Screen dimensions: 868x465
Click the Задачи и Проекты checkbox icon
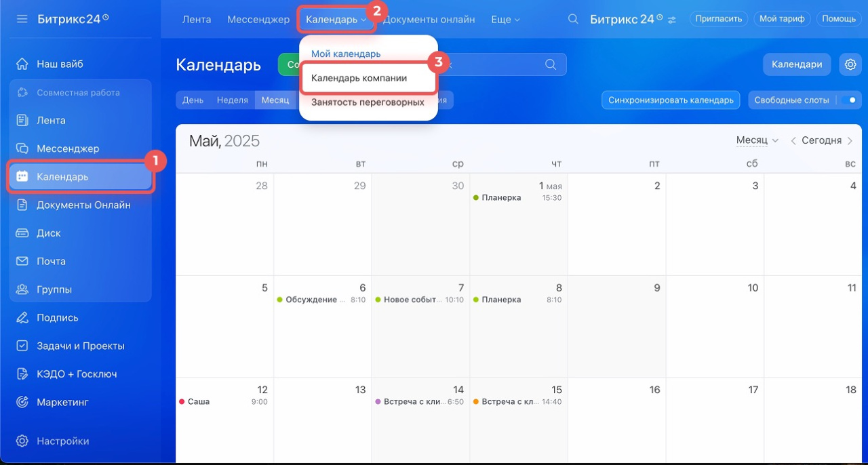point(22,346)
